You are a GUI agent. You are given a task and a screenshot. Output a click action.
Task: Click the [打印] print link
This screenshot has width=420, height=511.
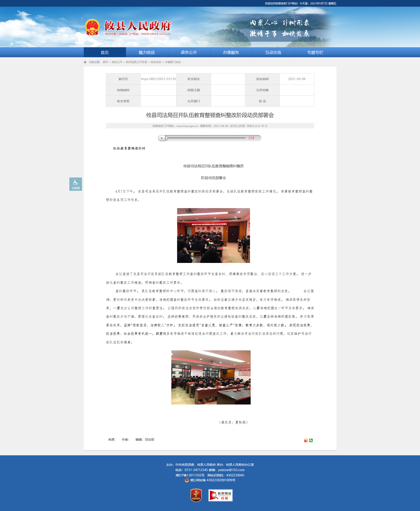pyautogui.click(x=233, y=126)
